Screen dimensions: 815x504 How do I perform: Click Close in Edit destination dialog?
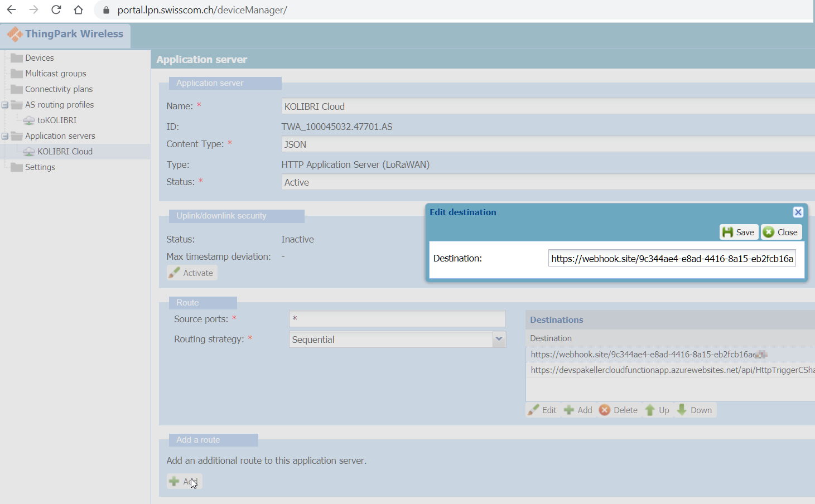pos(781,232)
